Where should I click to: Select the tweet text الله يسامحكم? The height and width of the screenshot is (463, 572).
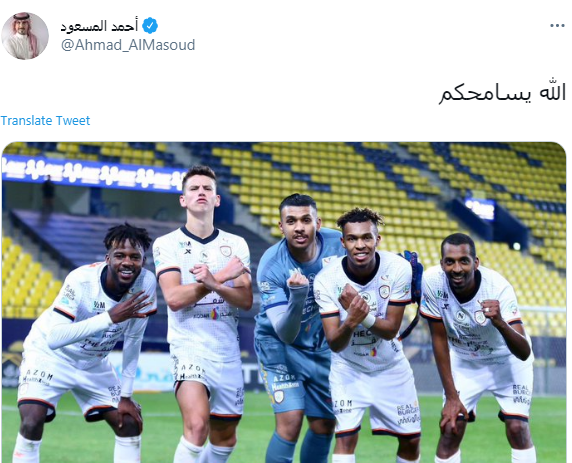[502, 93]
